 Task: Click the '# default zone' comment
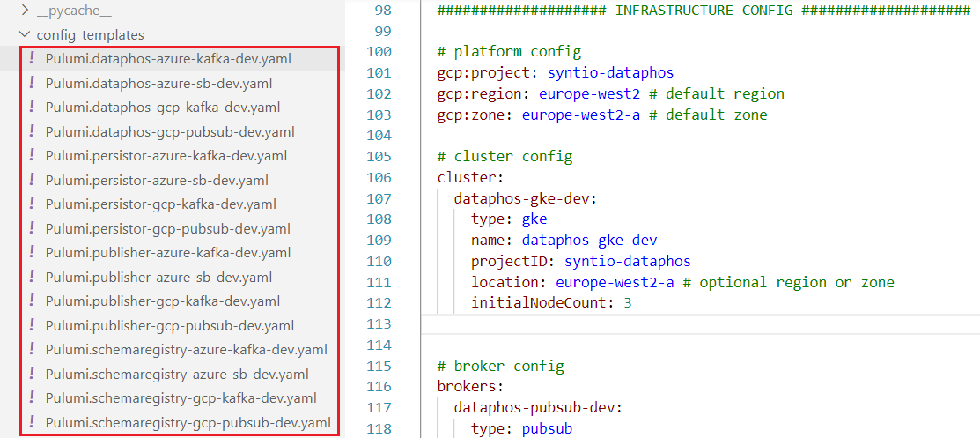pyautogui.click(x=708, y=115)
